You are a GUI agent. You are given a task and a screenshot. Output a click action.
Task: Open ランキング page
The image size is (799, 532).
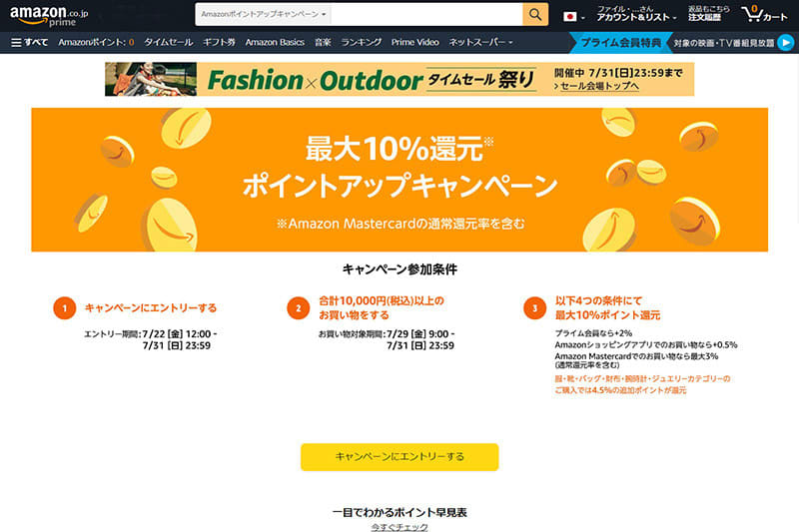point(362,42)
